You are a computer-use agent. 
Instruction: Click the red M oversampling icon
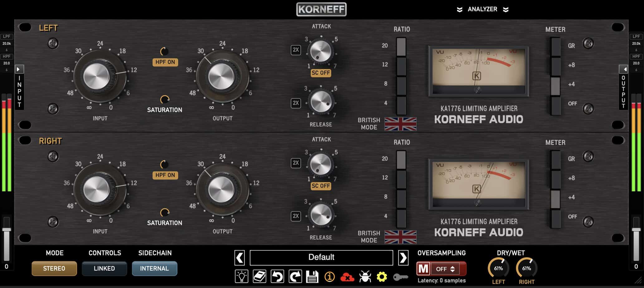click(423, 269)
